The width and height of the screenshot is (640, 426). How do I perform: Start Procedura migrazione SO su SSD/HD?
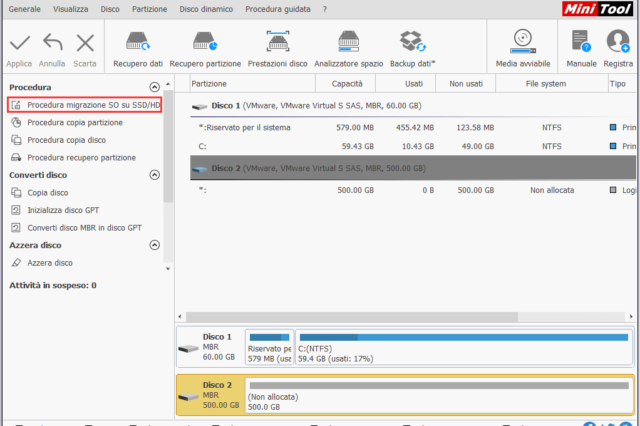[92, 105]
